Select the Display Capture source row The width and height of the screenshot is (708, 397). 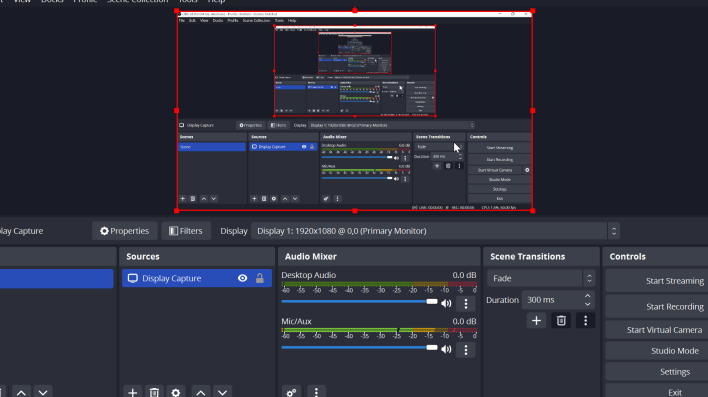tap(197, 278)
